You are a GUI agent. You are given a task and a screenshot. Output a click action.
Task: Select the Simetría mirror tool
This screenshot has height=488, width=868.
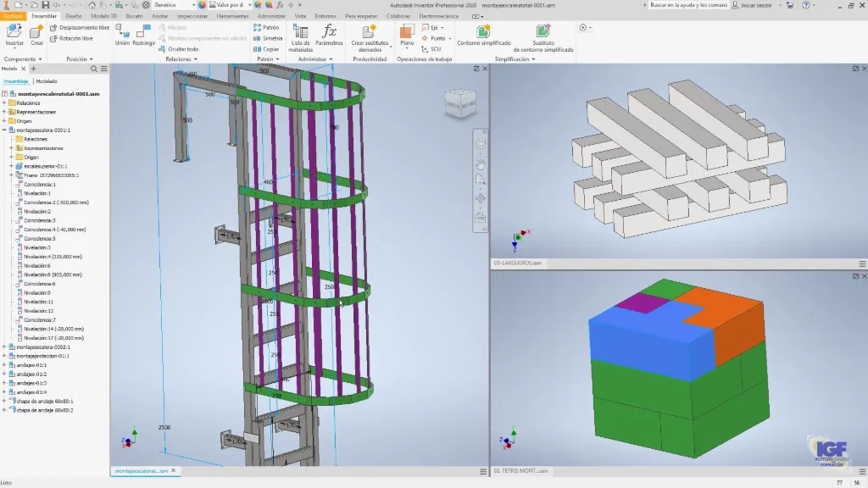pos(268,38)
